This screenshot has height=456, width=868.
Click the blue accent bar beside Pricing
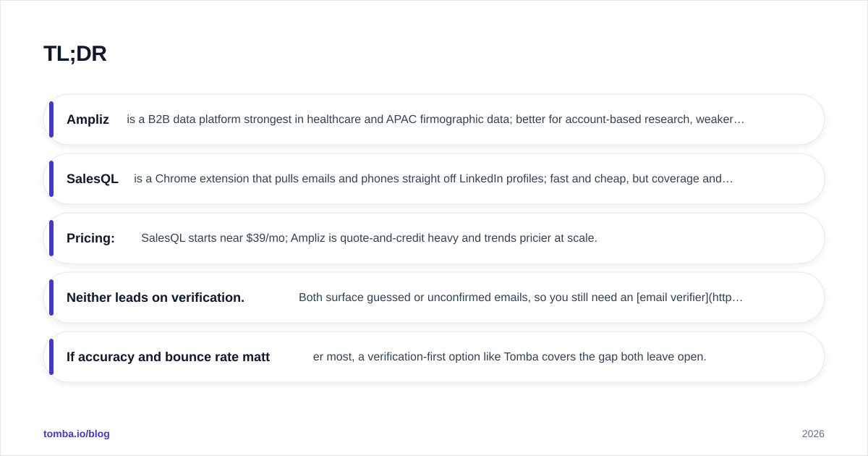[51, 238]
